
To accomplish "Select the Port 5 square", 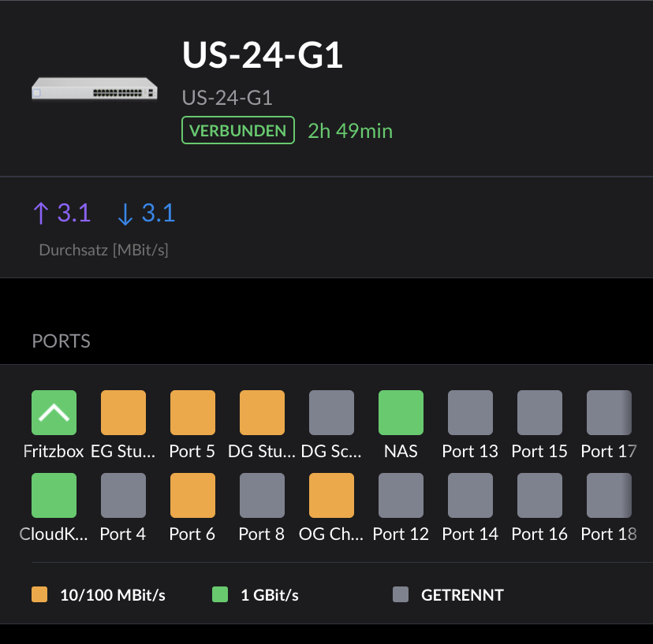I will click(192, 412).
